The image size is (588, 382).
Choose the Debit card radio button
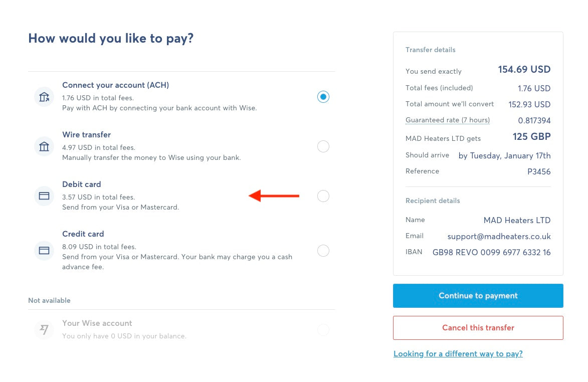click(x=323, y=196)
